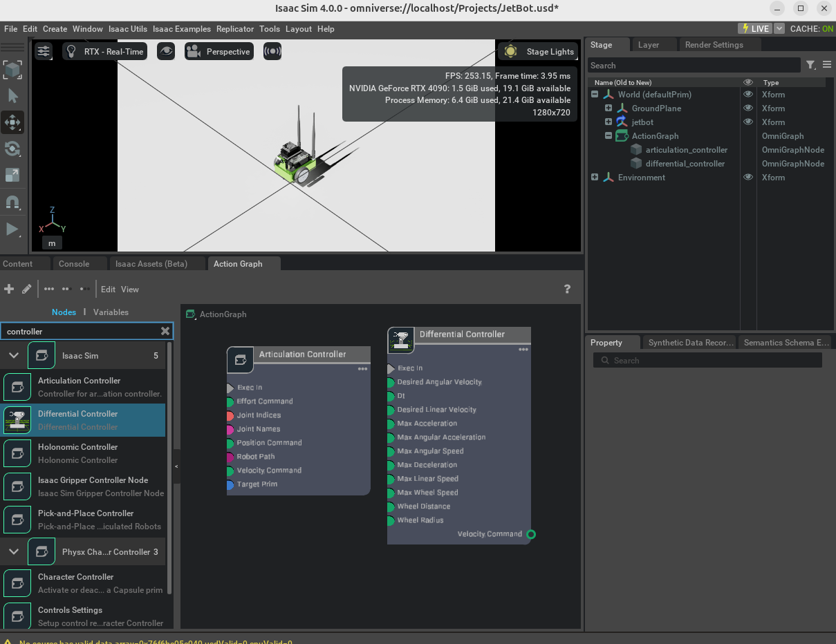
Task: Open Differential Controller node options dots
Action: pos(523,350)
